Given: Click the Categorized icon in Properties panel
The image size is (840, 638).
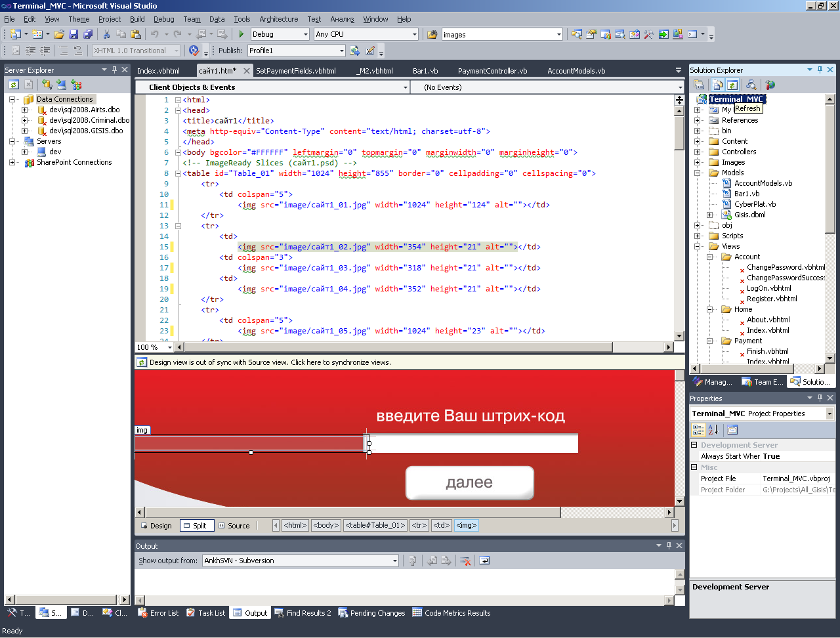Looking at the screenshot, I should pos(699,429).
